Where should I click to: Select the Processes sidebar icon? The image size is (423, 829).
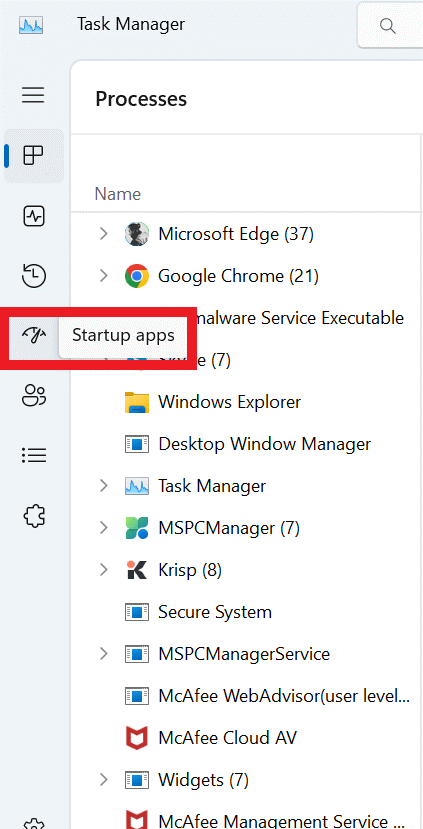click(x=34, y=156)
